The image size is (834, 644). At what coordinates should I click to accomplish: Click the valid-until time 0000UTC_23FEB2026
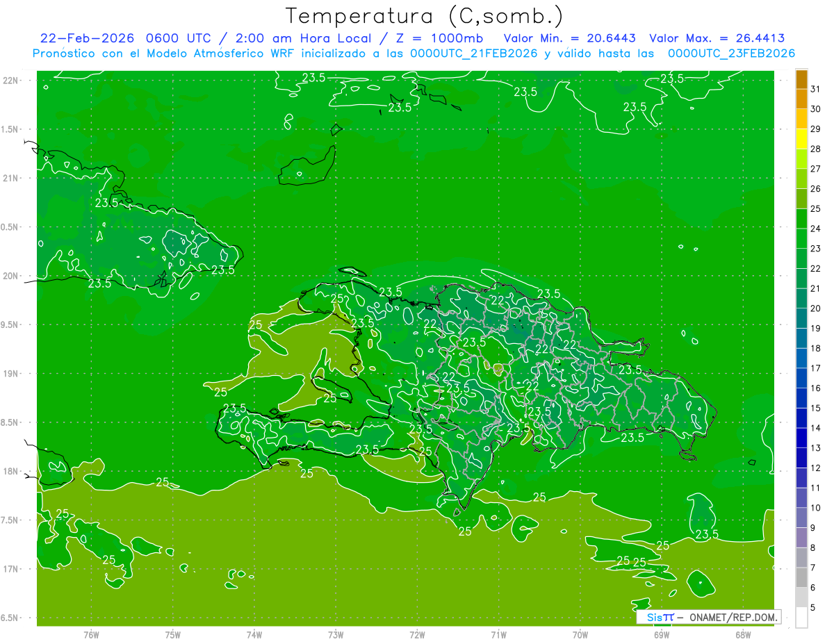731,53
